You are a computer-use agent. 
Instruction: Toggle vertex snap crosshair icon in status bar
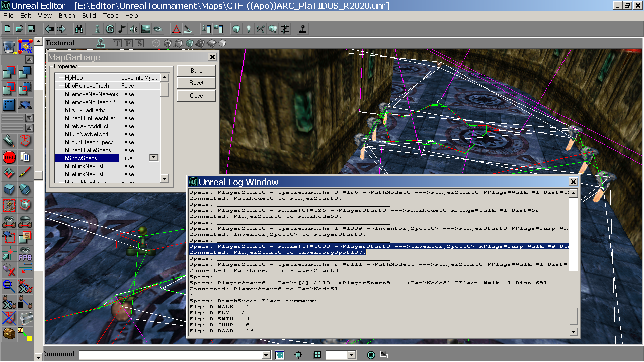pos(298,355)
